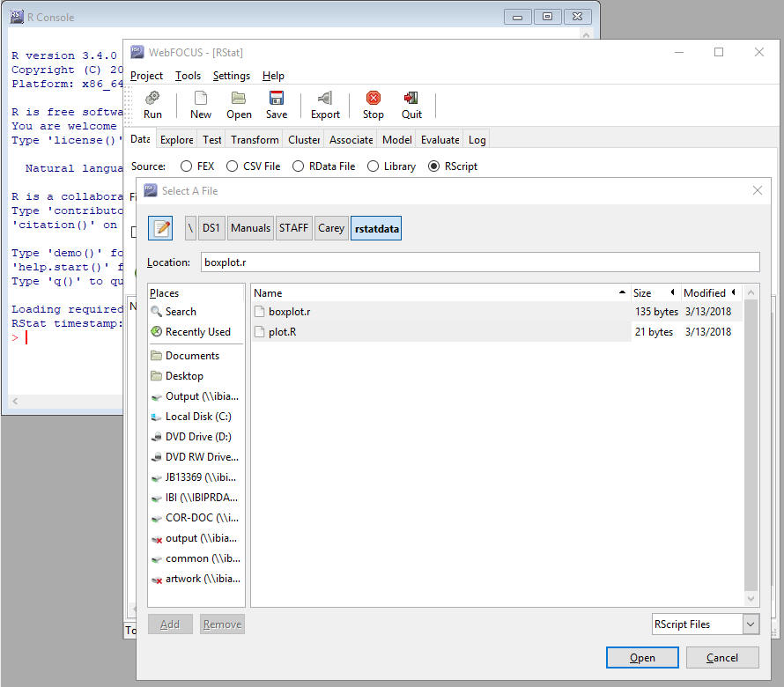Select the Documents folder icon
This screenshot has height=687, width=784.
pos(157,356)
